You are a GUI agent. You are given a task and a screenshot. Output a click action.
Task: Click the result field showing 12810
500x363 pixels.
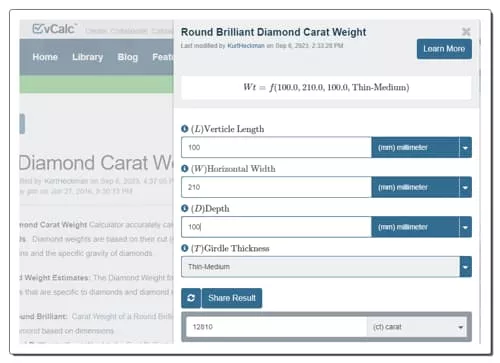276,327
